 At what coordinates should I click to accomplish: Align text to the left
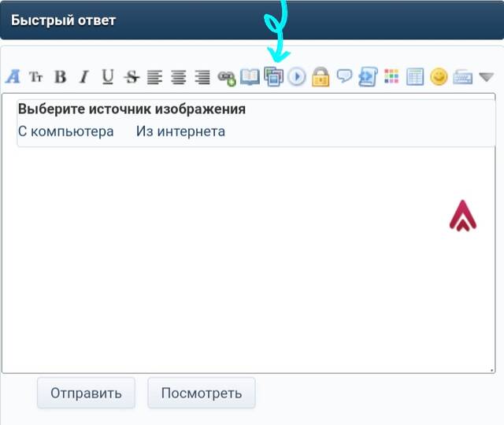tap(154, 77)
